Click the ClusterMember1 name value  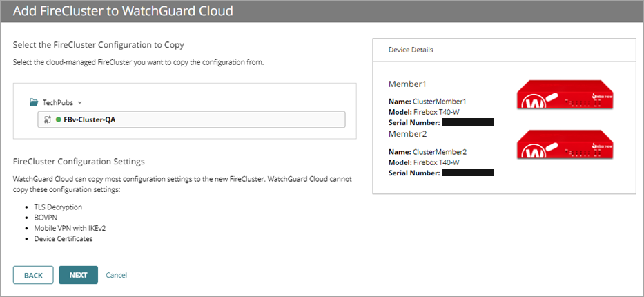point(440,101)
